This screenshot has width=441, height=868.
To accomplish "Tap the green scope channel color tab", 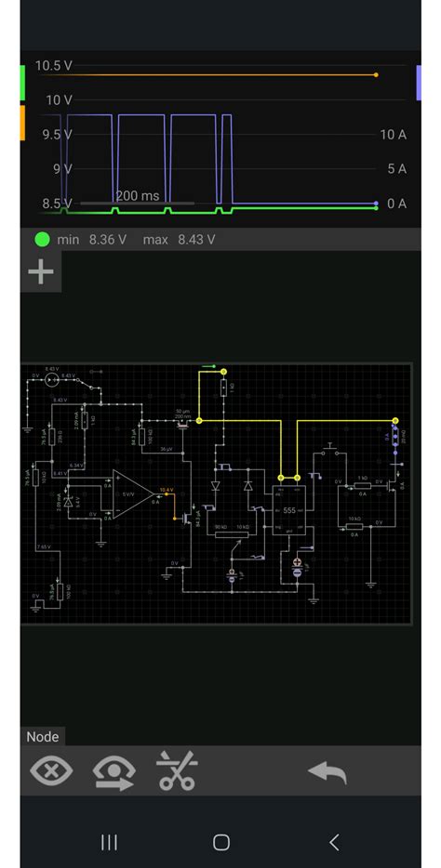I will (22, 83).
